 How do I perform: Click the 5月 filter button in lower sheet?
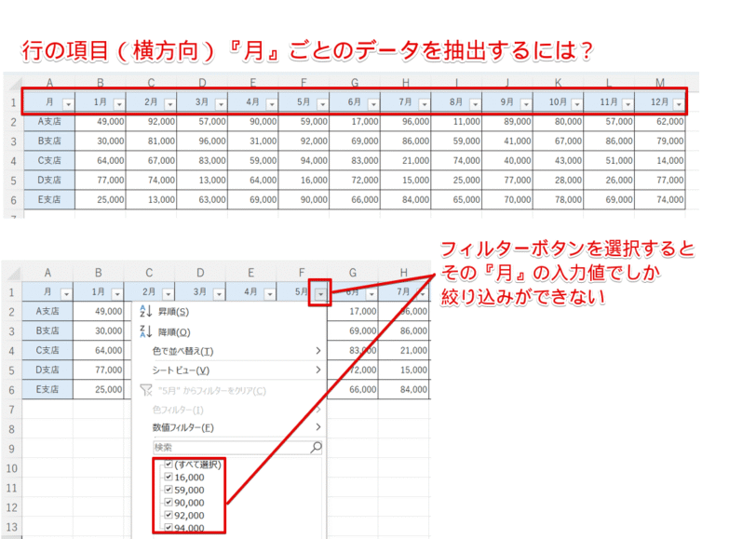coord(320,294)
